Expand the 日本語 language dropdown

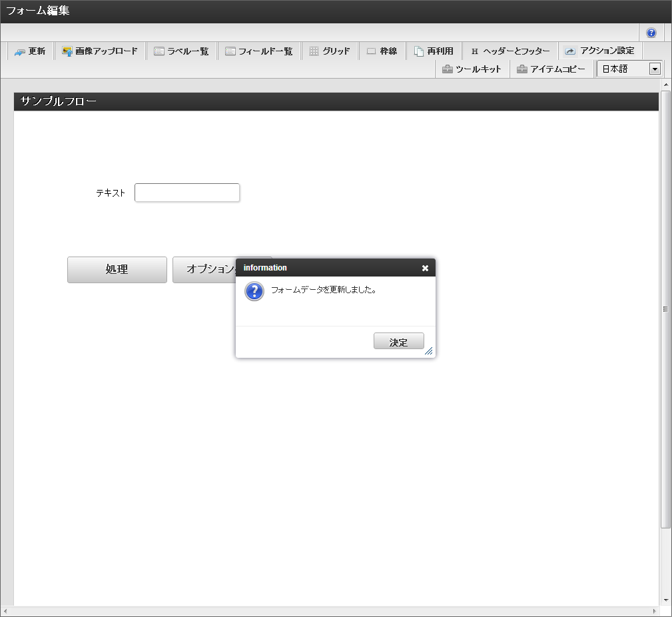pyautogui.click(x=655, y=69)
